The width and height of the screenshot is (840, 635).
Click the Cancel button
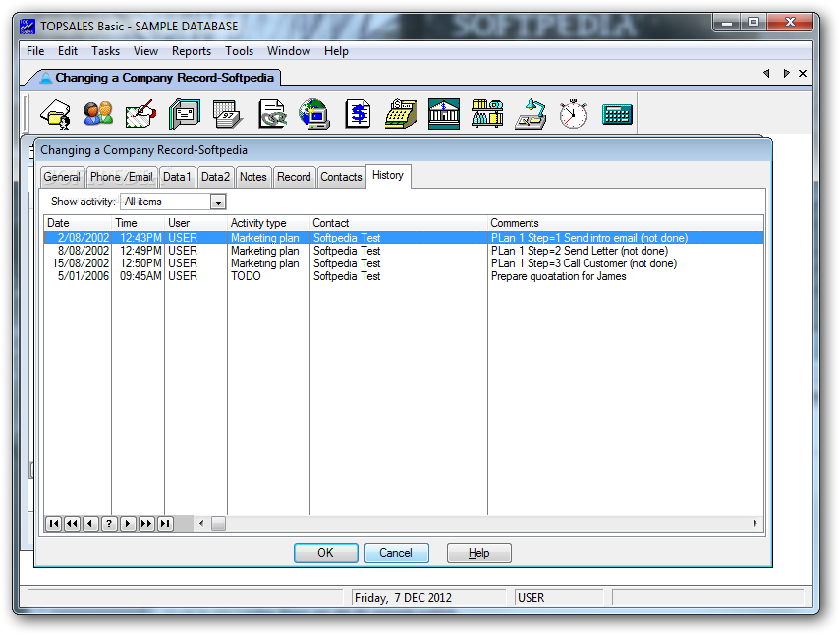(x=397, y=553)
